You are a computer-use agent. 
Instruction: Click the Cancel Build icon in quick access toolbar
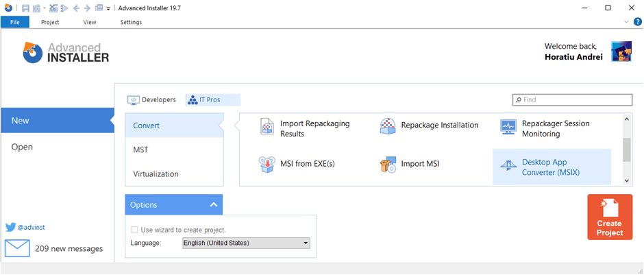[53, 8]
